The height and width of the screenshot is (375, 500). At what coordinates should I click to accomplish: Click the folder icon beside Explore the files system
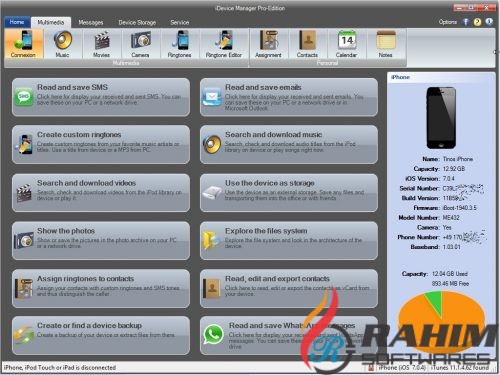pos(211,240)
